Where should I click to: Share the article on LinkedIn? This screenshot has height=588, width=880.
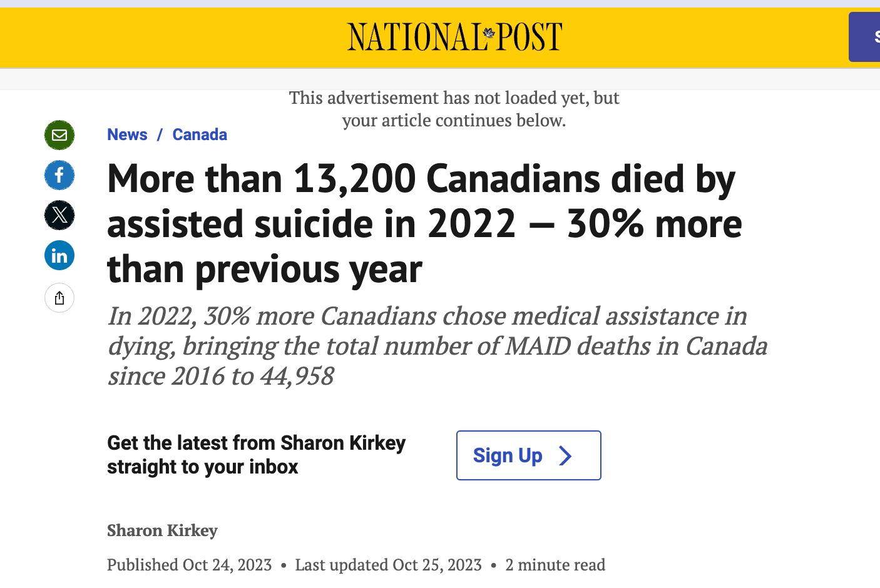pos(59,255)
